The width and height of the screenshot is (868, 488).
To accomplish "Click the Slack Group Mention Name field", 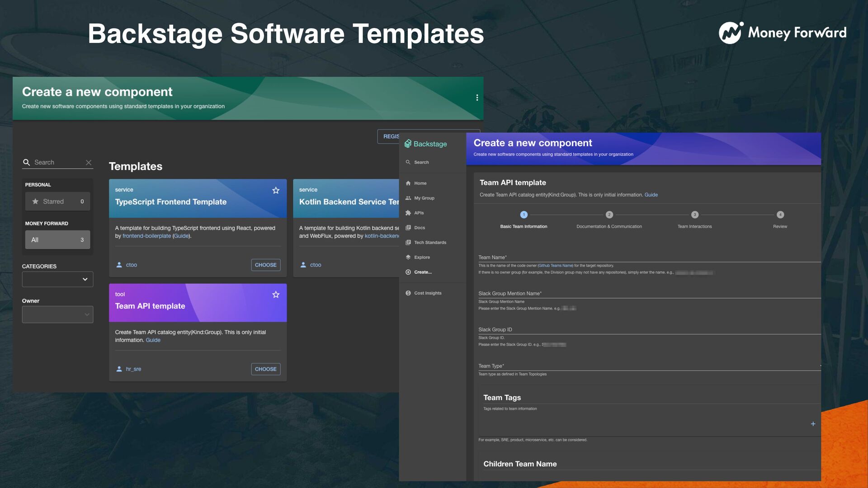I will [649, 293].
